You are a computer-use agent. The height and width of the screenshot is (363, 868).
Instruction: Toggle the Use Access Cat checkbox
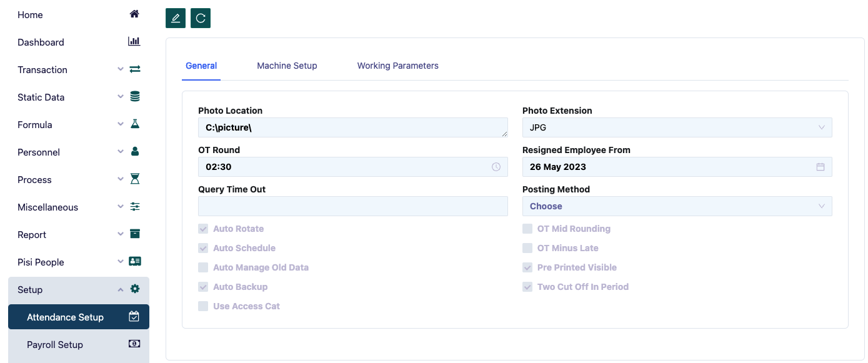point(203,306)
